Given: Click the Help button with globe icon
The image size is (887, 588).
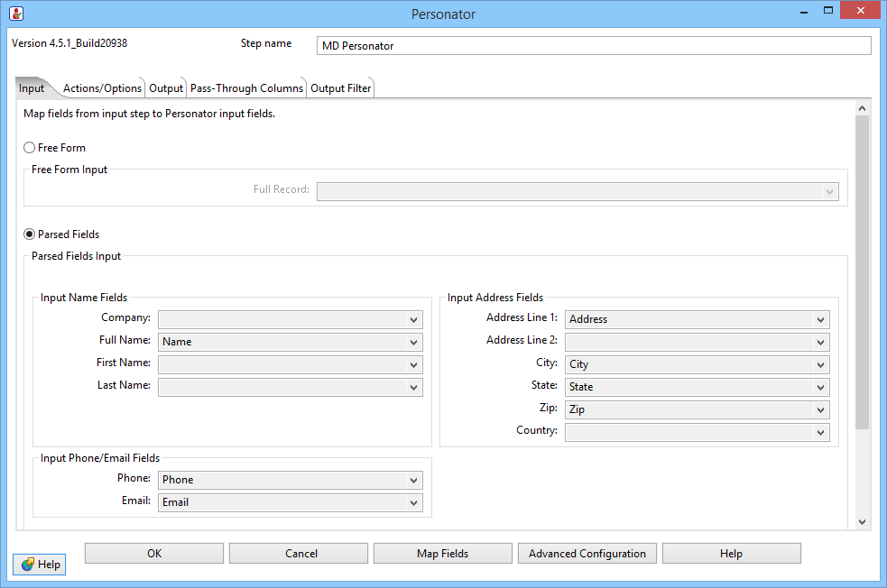Looking at the screenshot, I should point(40,564).
